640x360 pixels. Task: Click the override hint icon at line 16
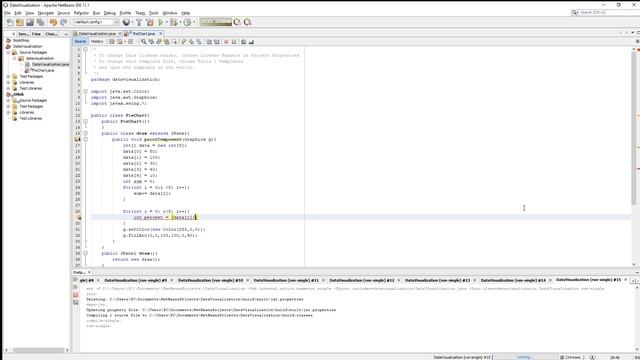coord(77,139)
